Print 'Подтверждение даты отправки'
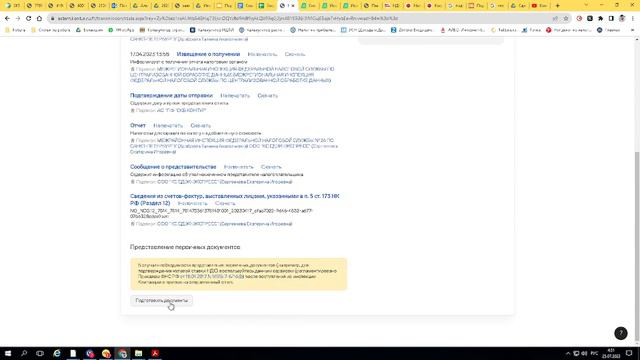 [x=235, y=96]
